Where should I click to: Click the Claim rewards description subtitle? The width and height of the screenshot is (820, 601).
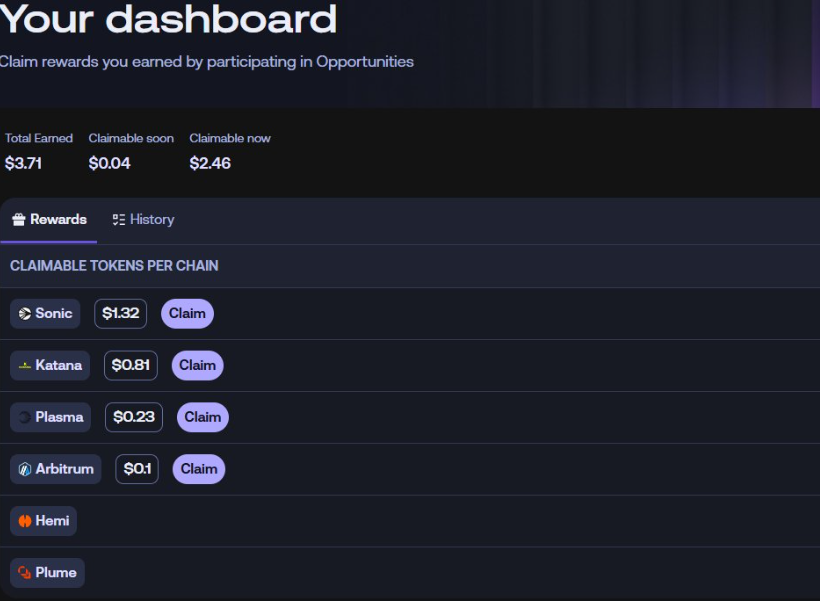coord(207,62)
